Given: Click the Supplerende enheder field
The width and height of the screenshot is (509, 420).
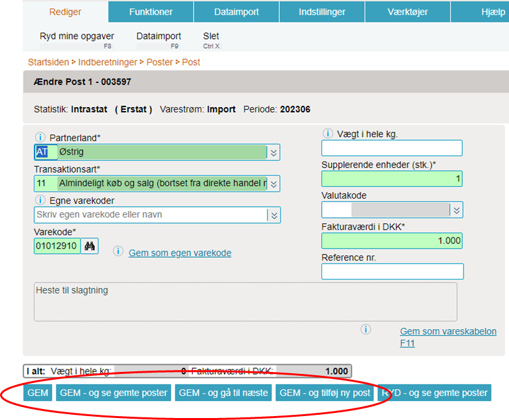Looking at the screenshot, I should coord(392,179).
